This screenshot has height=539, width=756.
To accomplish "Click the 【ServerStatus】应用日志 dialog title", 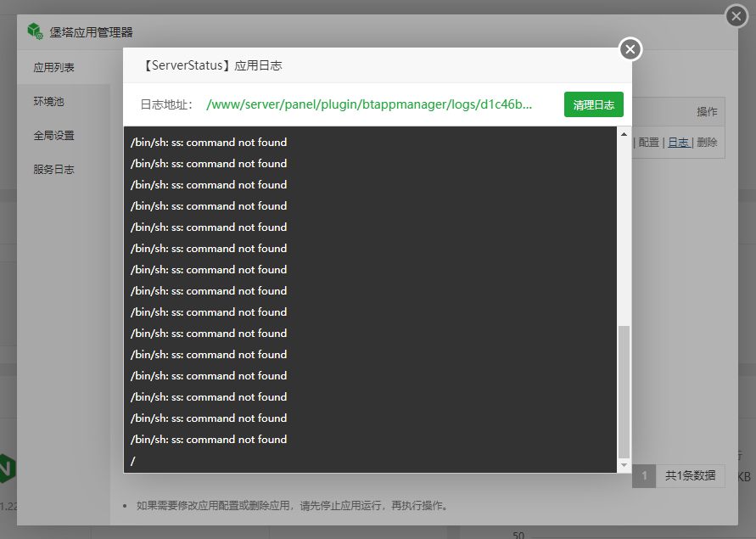I will click(x=212, y=65).
